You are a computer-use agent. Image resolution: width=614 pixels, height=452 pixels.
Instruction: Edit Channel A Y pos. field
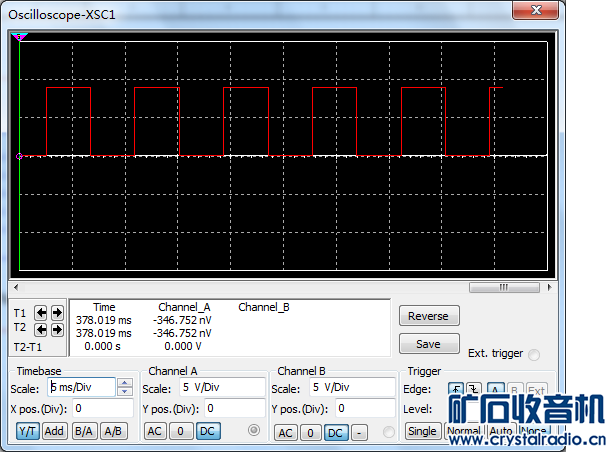[235, 409]
